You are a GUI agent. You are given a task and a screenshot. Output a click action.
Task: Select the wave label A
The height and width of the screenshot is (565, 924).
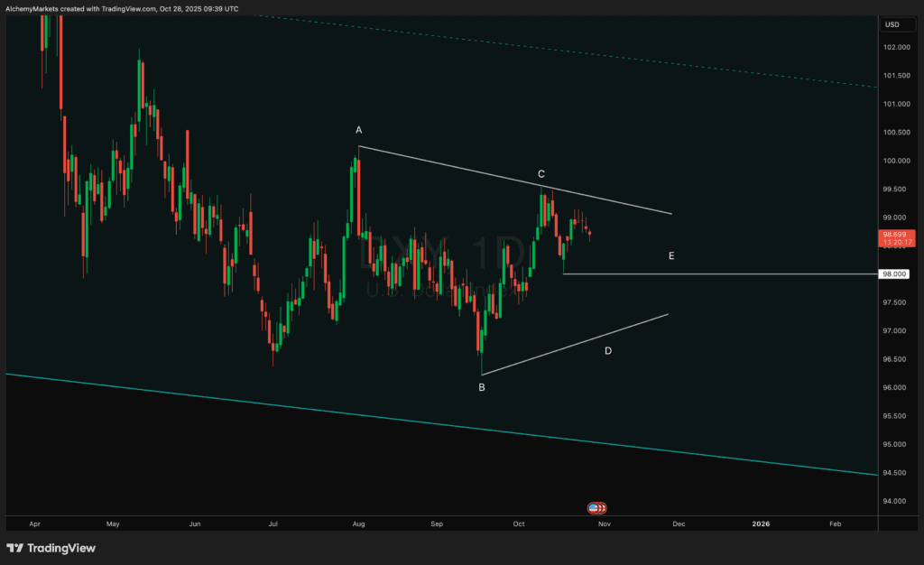click(x=359, y=130)
